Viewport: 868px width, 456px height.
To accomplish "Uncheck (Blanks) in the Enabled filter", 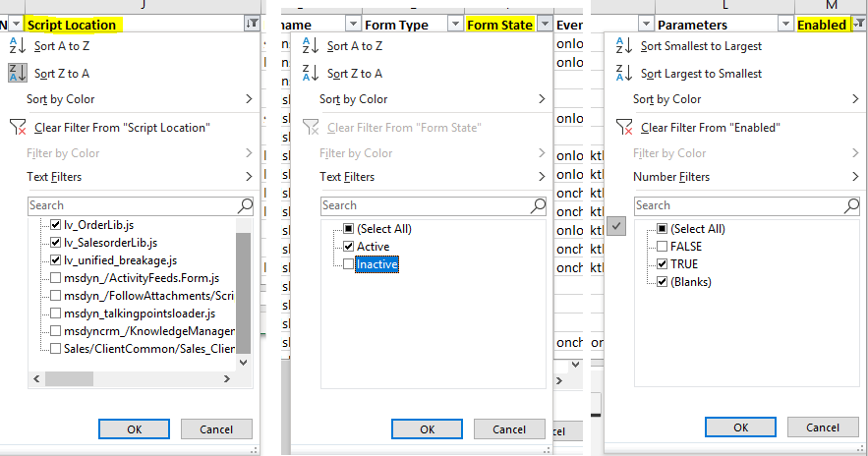I will (662, 282).
